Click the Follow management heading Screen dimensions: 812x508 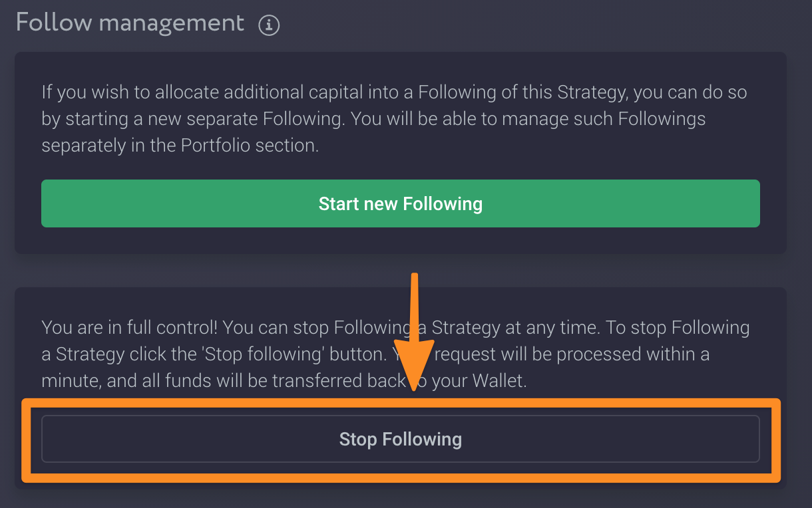click(x=130, y=23)
